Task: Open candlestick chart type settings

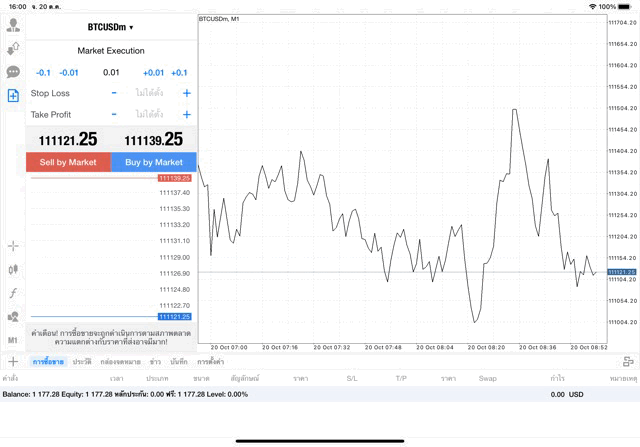Action: (13, 269)
